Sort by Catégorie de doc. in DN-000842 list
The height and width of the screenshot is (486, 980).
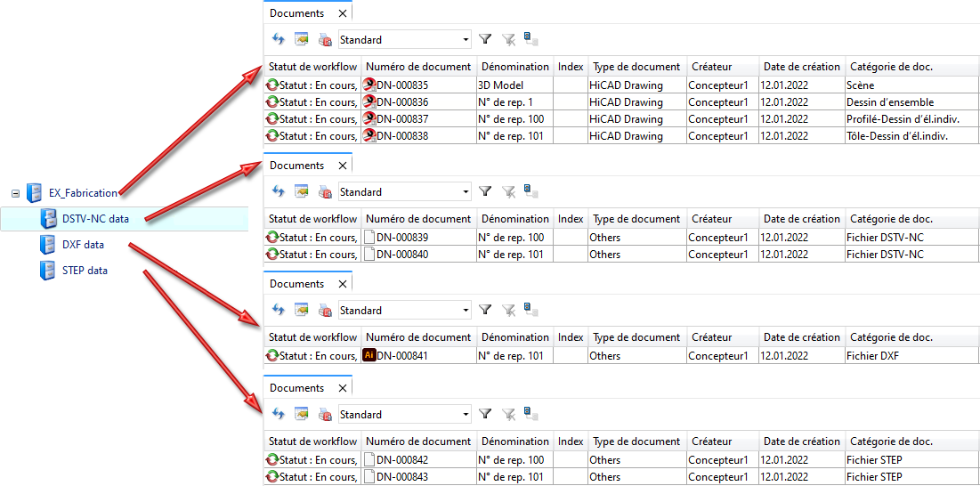click(911, 441)
